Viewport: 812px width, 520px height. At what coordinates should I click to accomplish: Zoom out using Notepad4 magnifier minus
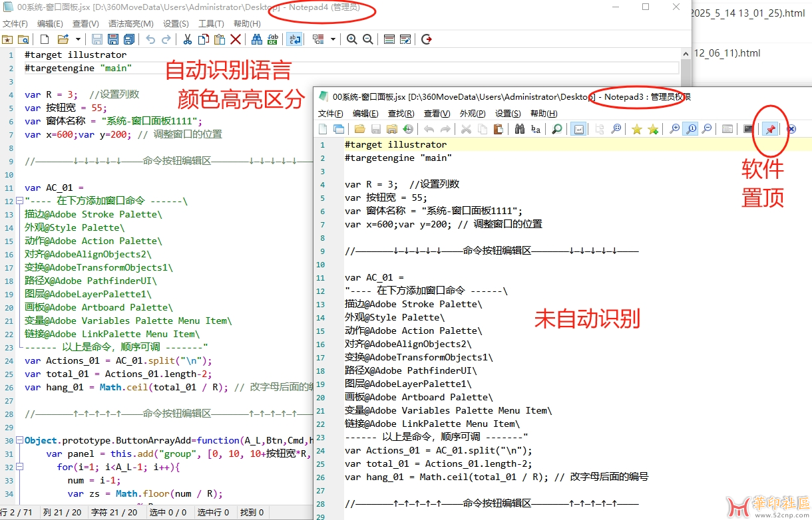(x=367, y=39)
